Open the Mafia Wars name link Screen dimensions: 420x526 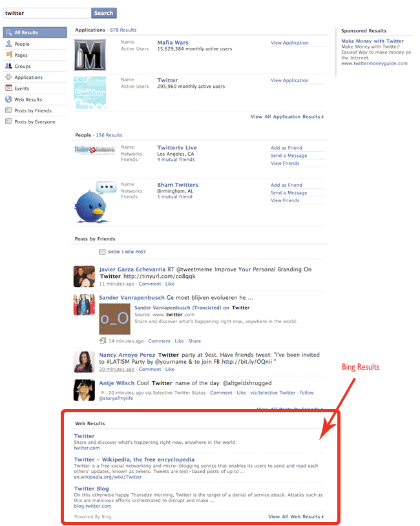click(173, 43)
